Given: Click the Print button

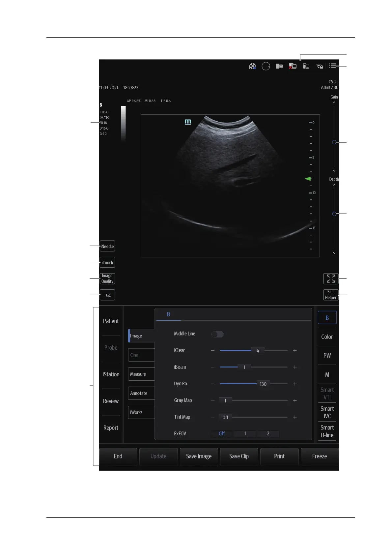Looking at the screenshot, I should click(x=279, y=456).
